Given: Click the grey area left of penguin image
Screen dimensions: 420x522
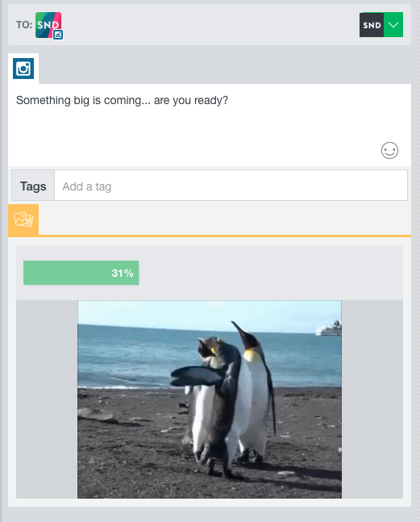Looking at the screenshot, I should 47,399.
